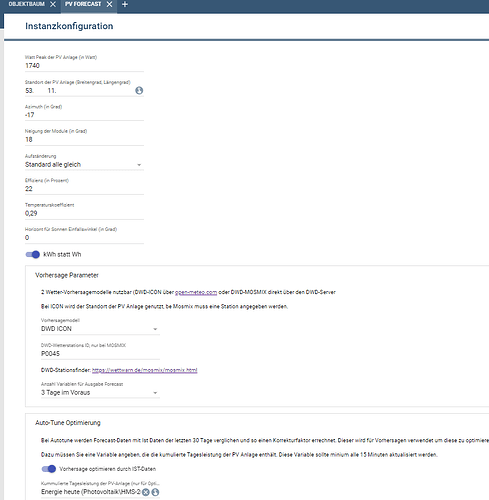Add a new tab with plus icon
The height and width of the screenshot is (500, 489).
pos(125,4)
